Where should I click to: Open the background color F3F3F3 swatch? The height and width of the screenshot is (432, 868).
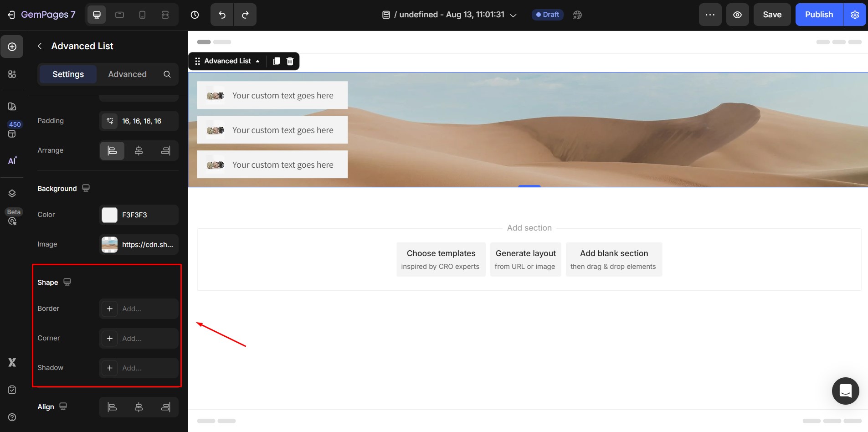tap(109, 215)
